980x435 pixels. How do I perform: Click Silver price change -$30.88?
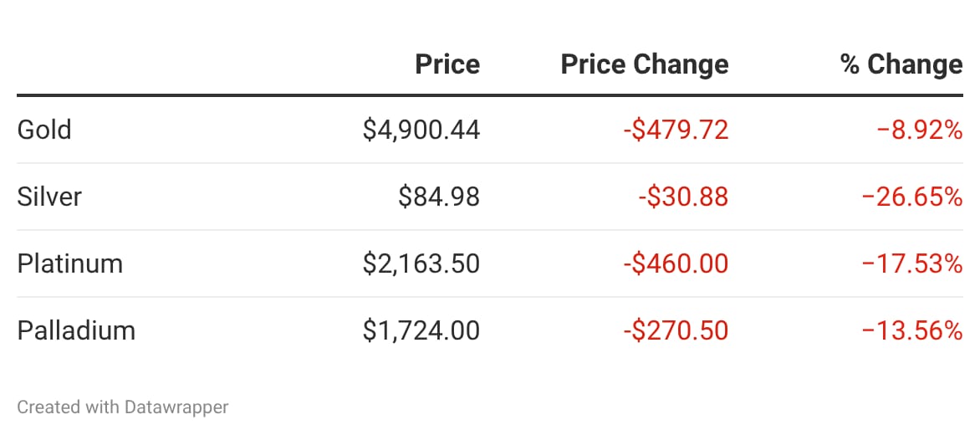coord(683,197)
